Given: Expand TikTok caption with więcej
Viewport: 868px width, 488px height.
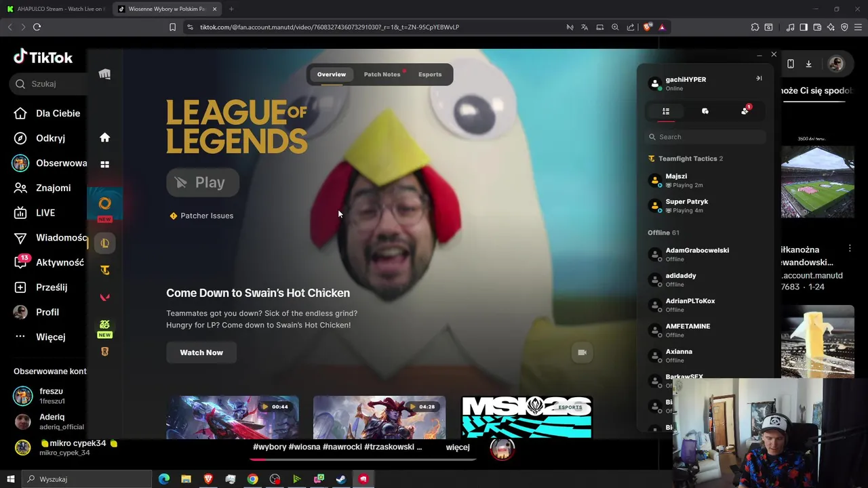Looking at the screenshot, I should [458, 447].
